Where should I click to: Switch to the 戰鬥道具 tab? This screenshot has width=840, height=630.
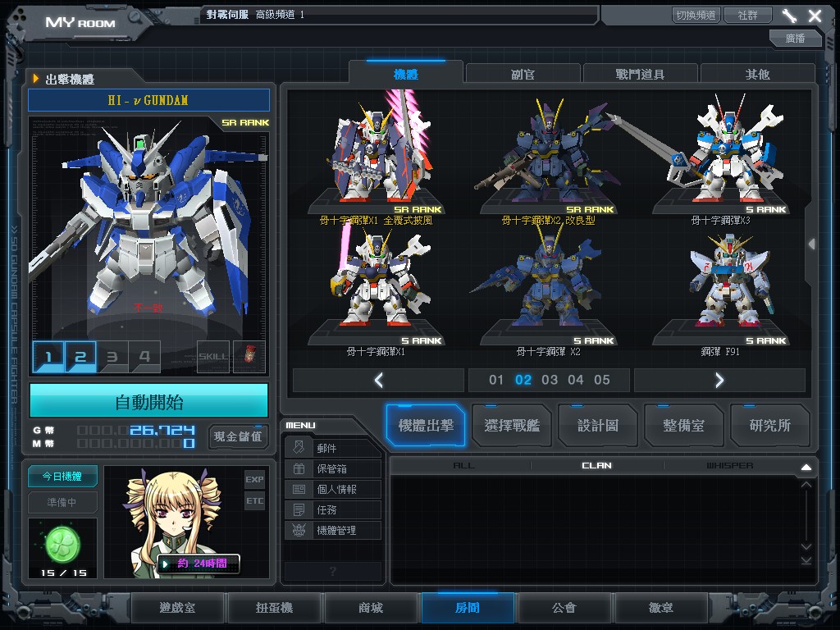pos(640,74)
